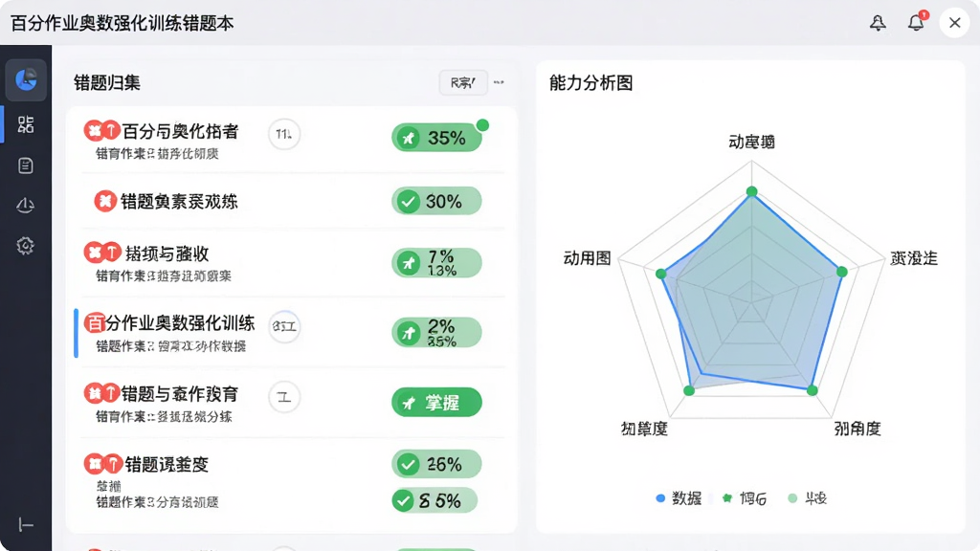
Task: Click the green 掌握 button
Action: [x=436, y=403]
